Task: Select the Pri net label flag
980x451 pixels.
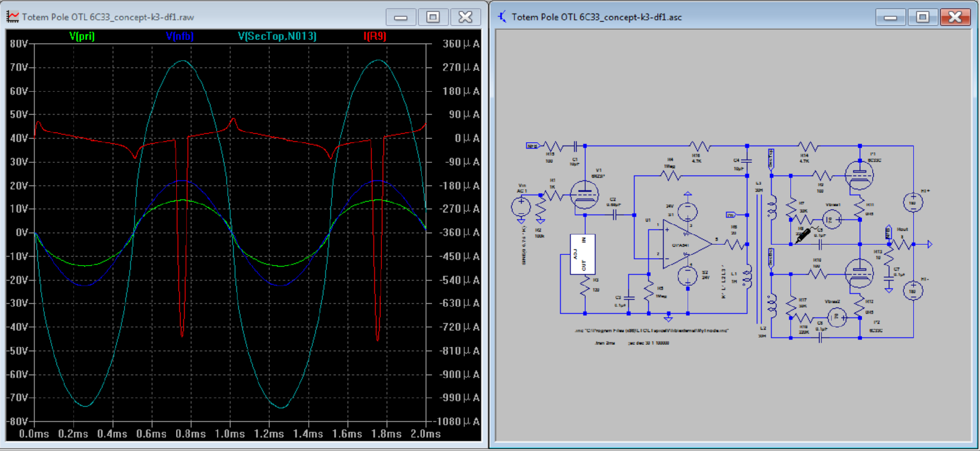Action: point(731,215)
